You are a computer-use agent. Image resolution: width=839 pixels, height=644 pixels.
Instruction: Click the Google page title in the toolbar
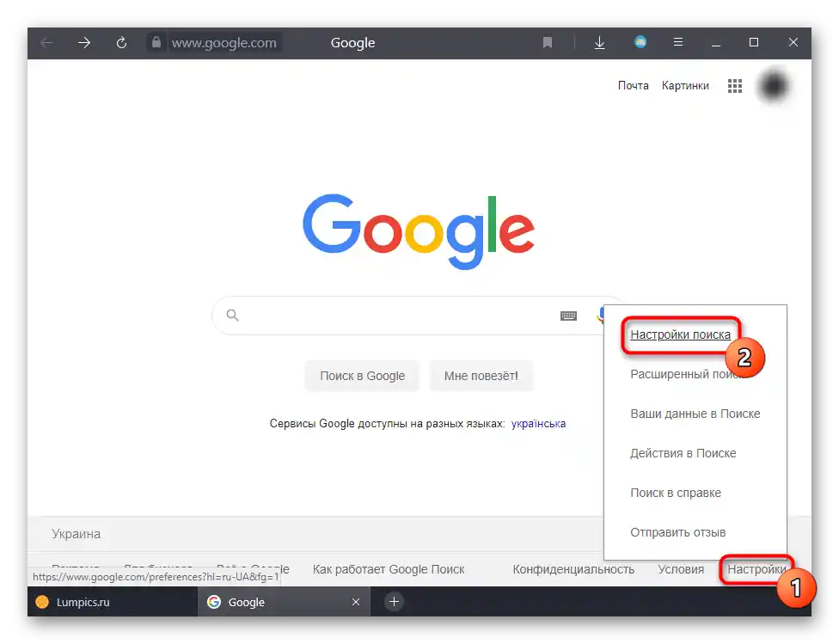point(352,43)
